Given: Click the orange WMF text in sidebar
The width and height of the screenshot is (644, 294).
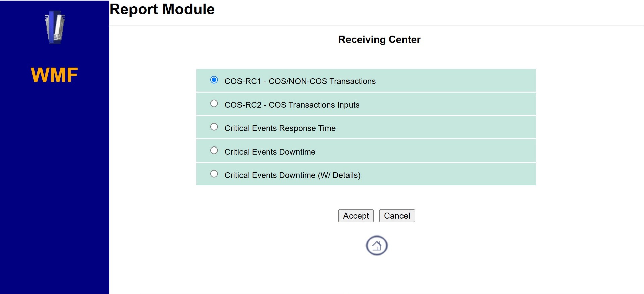Looking at the screenshot, I should point(54,75).
